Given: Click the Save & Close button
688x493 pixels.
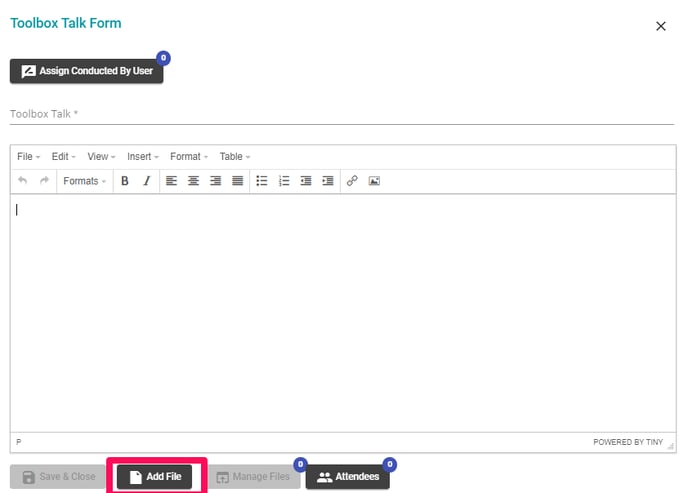Looking at the screenshot, I should (x=58, y=477).
